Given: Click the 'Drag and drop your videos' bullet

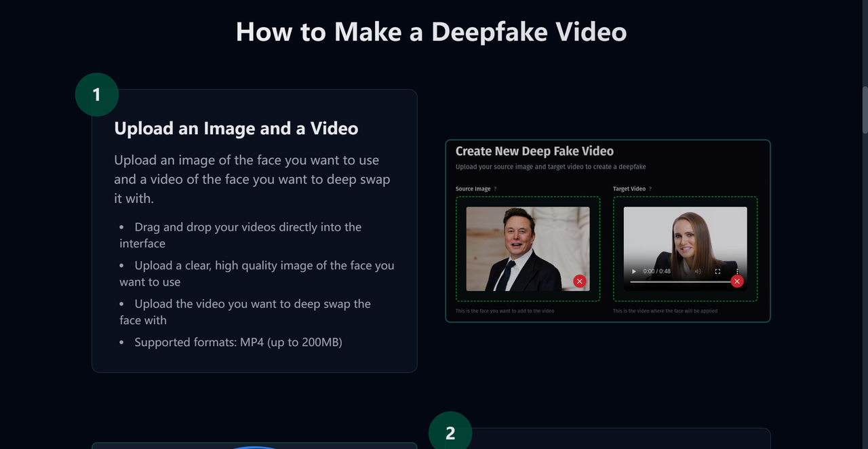Looking at the screenshot, I should [241, 235].
